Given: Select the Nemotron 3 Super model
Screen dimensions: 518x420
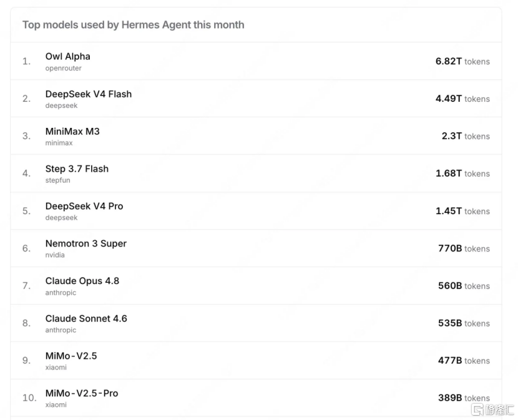Looking at the screenshot, I should tap(86, 243).
